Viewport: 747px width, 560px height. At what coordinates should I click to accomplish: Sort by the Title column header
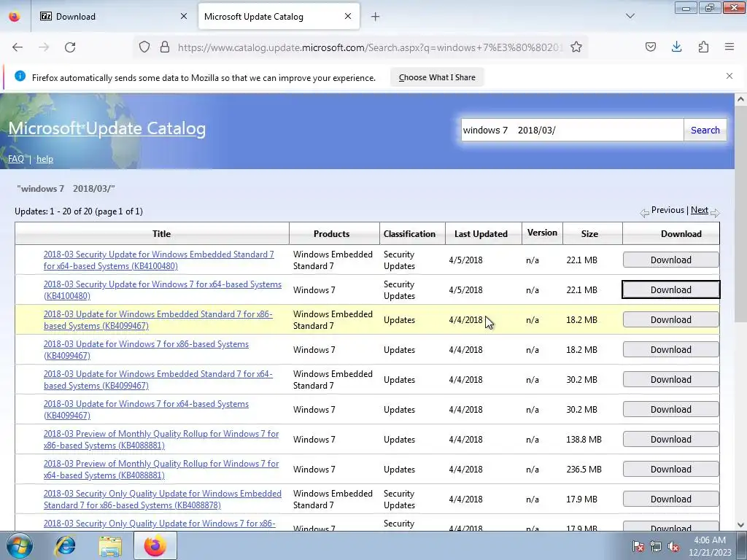(161, 234)
